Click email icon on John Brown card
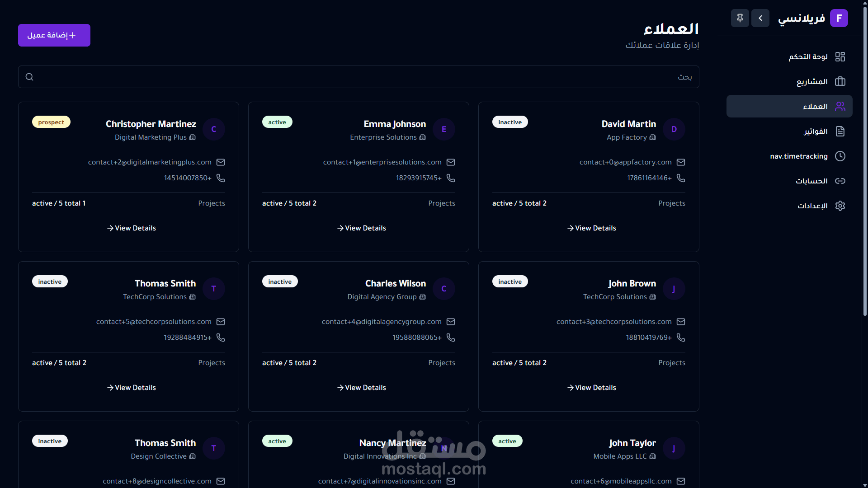The width and height of the screenshot is (868, 488). pyautogui.click(x=681, y=322)
